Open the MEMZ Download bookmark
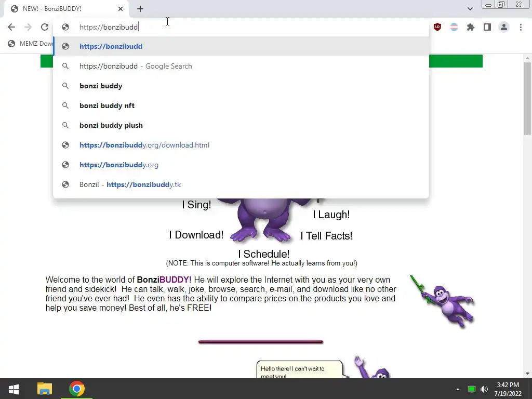The width and height of the screenshot is (532, 399). 31,44
